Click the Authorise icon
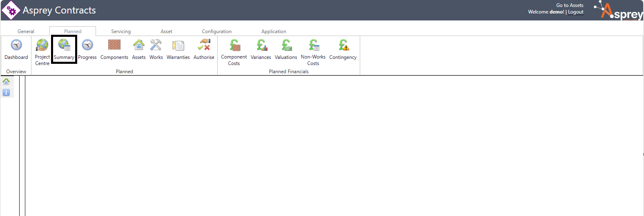 [204, 45]
